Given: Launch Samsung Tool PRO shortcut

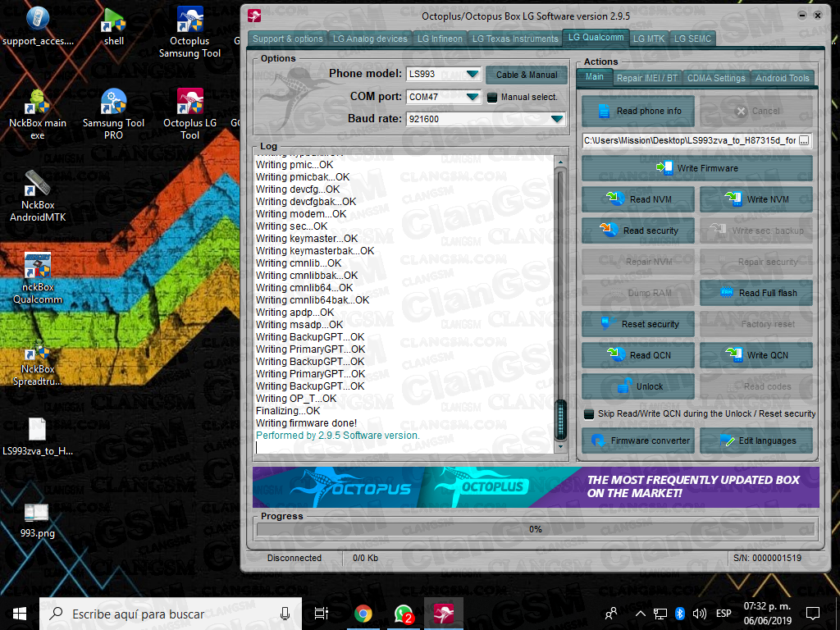Looking at the screenshot, I should (113, 114).
